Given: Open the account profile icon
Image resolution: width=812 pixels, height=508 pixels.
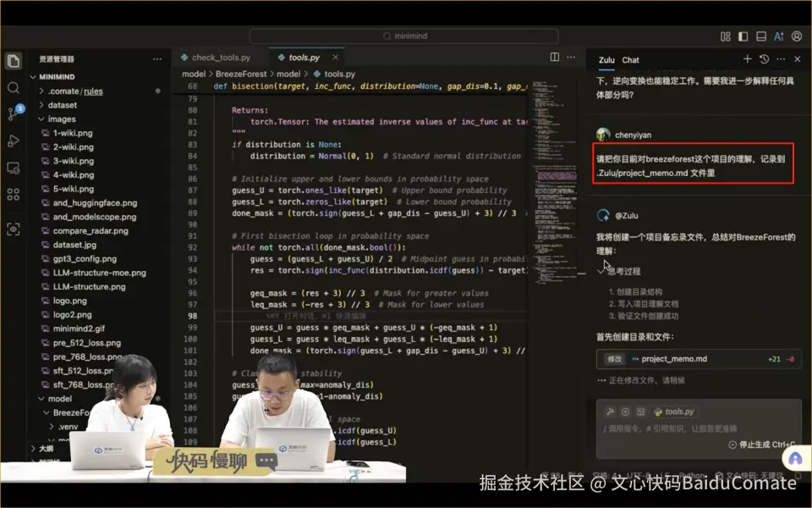Looking at the screenshot, I should pos(797,36).
